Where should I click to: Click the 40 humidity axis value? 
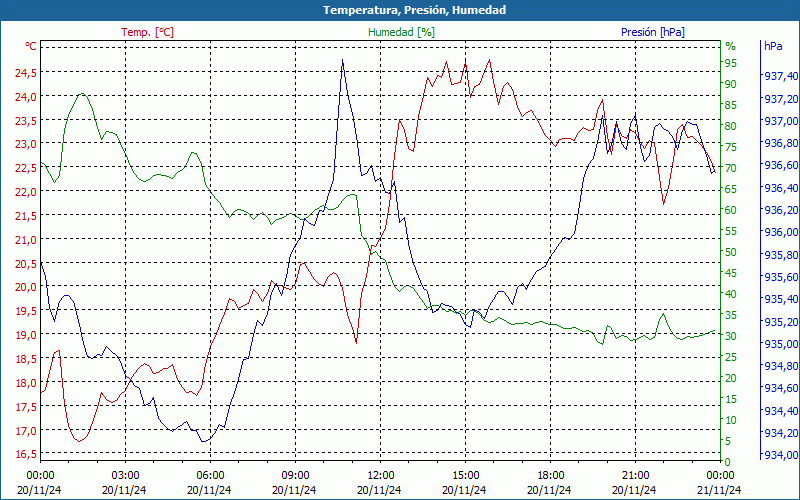731,294
